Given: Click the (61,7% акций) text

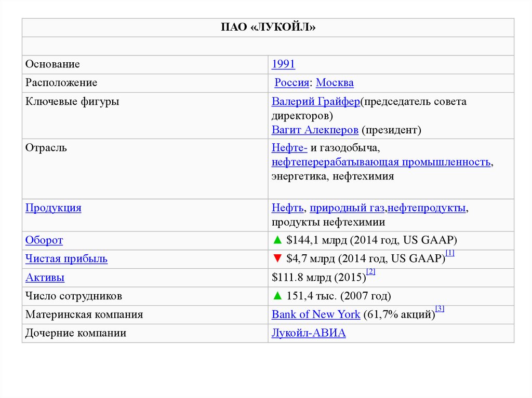Looking at the screenshot, I should coord(400,314).
